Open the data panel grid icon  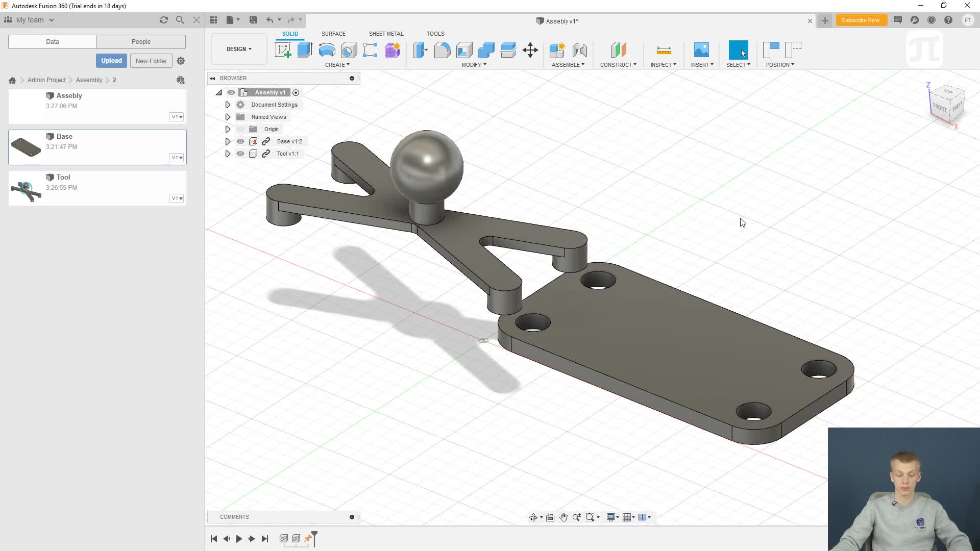213,20
